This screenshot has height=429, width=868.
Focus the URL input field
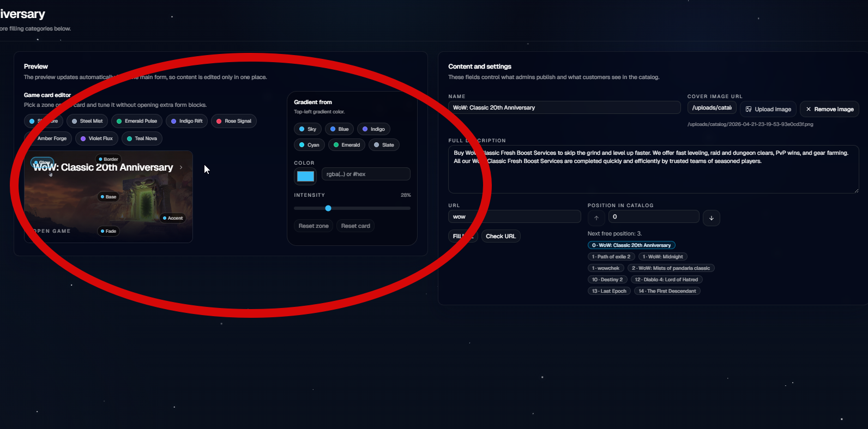click(x=514, y=216)
